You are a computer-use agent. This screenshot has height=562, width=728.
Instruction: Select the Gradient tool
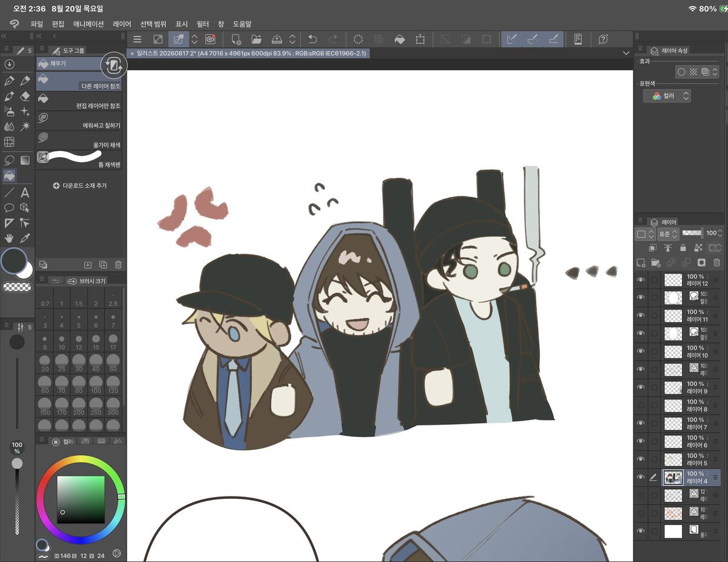[25, 160]
